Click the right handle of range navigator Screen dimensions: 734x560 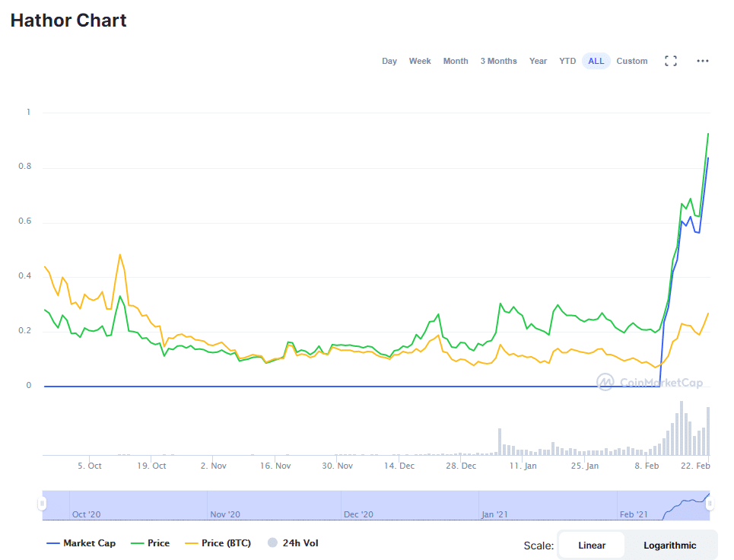710,501
